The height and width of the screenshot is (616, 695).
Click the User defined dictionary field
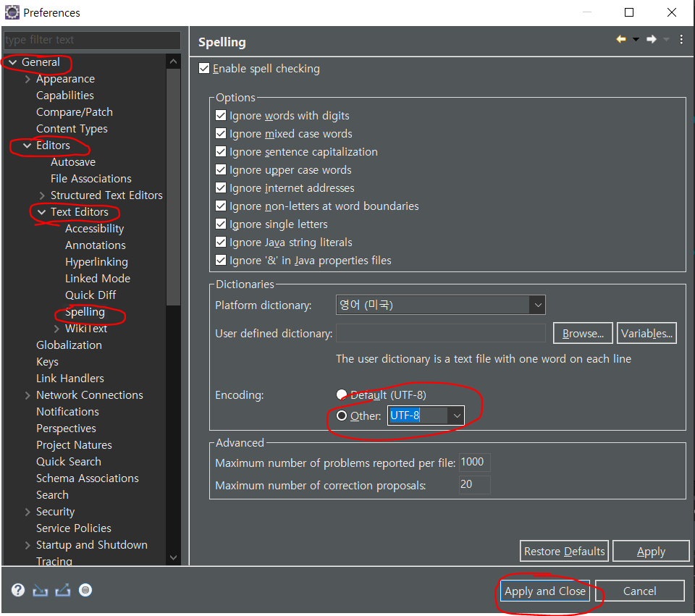click(441, 333)
